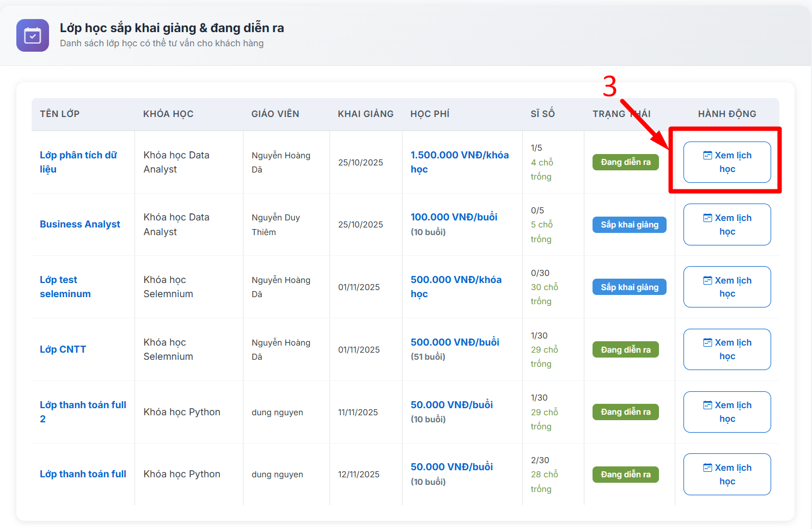Click the HỌC PHÍ column header
Screen dimensions: 812x529
(430, 114)
